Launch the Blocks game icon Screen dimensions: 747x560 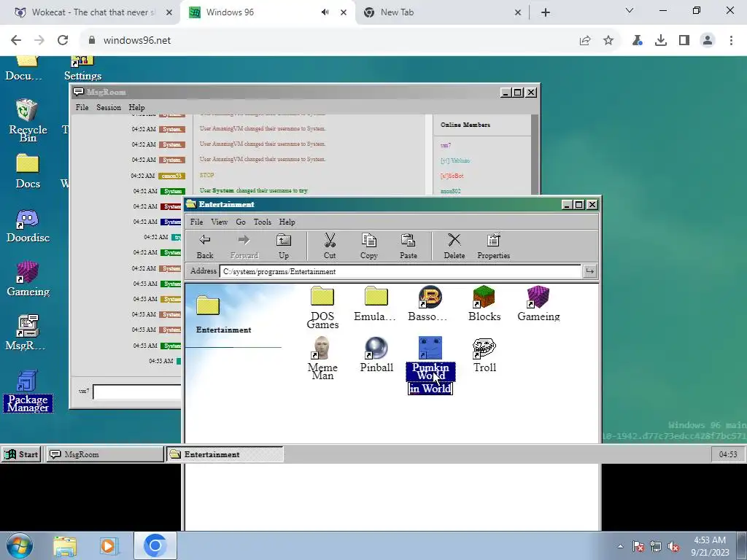[x=484, y=304]
